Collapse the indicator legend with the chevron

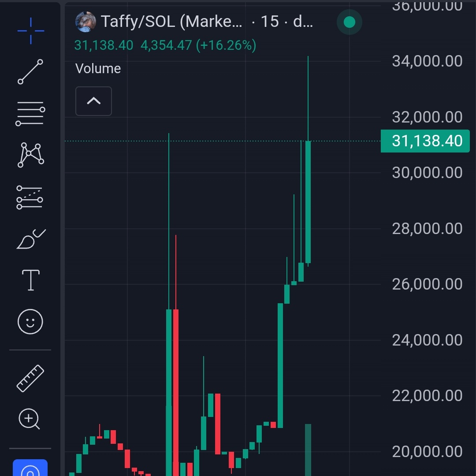(x=93, y=101)
